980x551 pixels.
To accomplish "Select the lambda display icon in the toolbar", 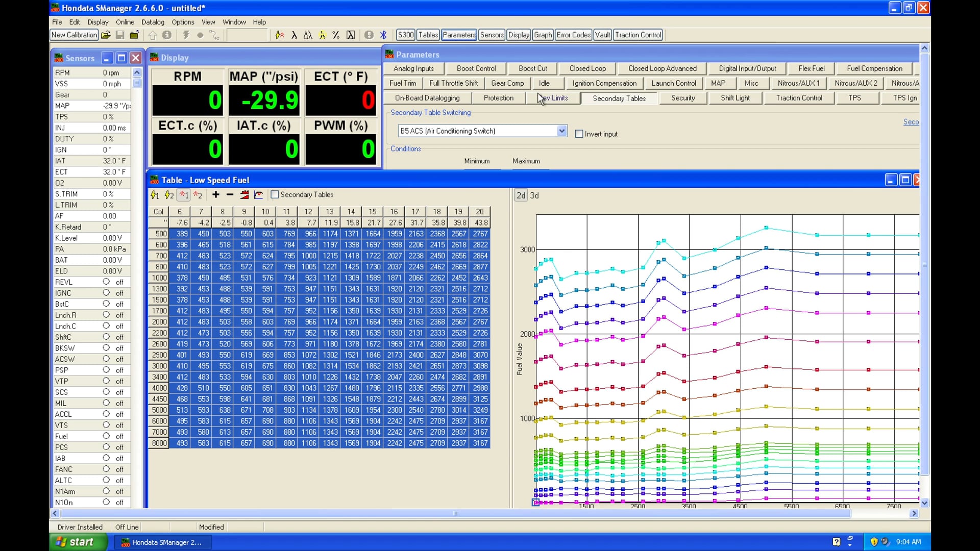I will [x=295, y=35].
